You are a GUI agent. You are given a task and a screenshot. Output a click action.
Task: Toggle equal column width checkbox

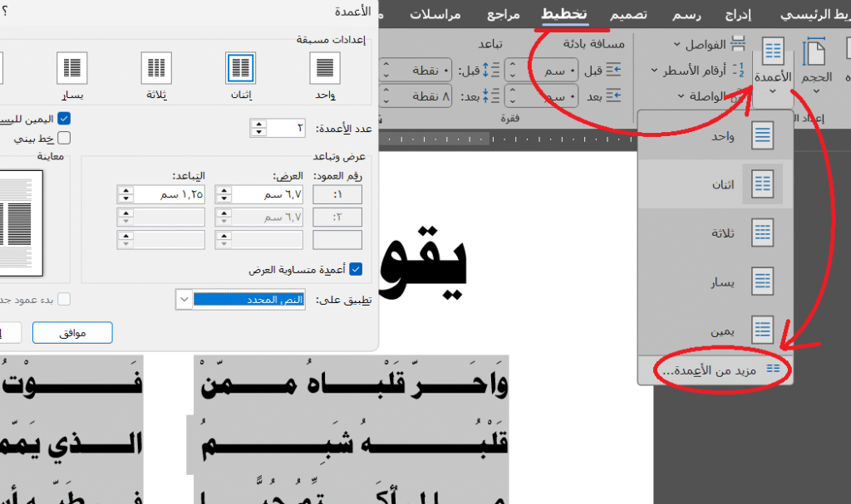[356, 270]
